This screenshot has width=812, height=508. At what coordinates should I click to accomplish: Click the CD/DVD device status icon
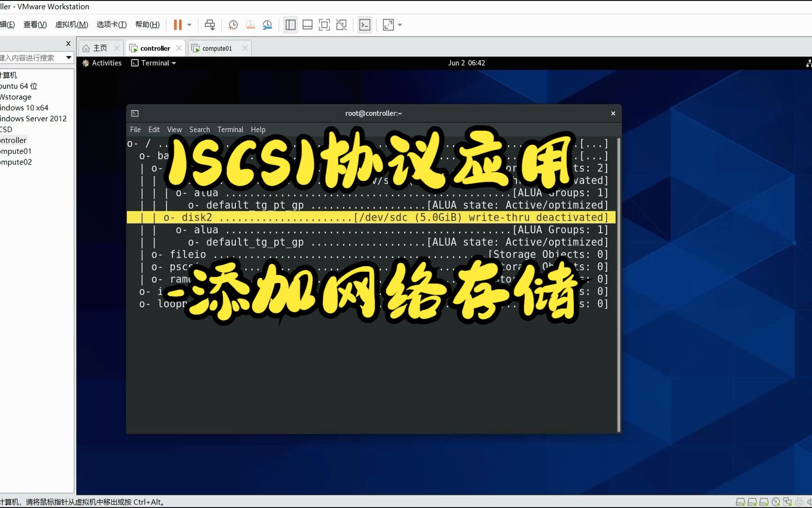(775, 501)
